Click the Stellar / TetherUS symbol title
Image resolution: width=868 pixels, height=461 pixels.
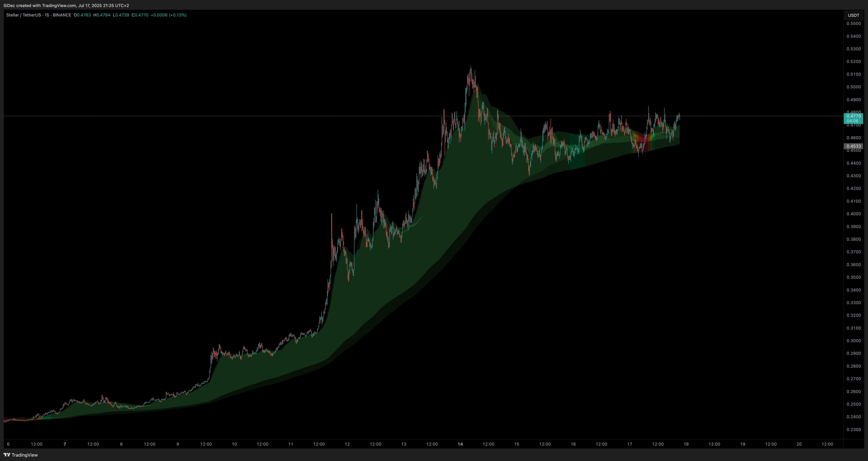23,15
